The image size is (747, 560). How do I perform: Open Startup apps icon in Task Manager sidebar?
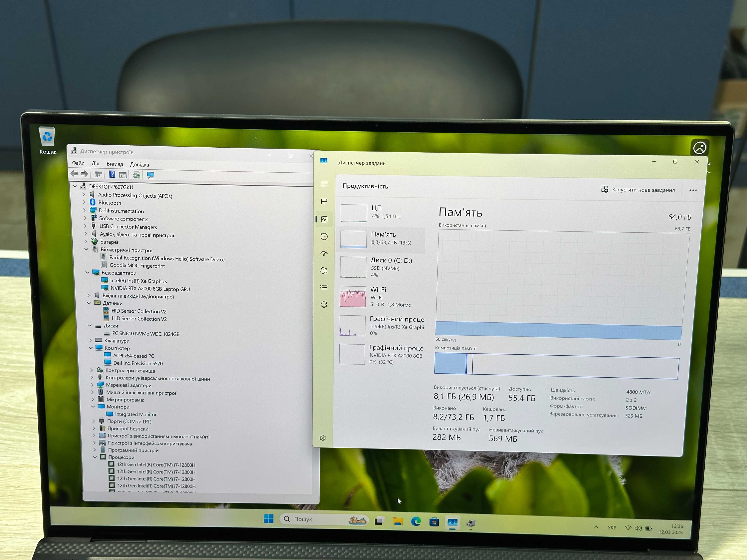(324, 253)
